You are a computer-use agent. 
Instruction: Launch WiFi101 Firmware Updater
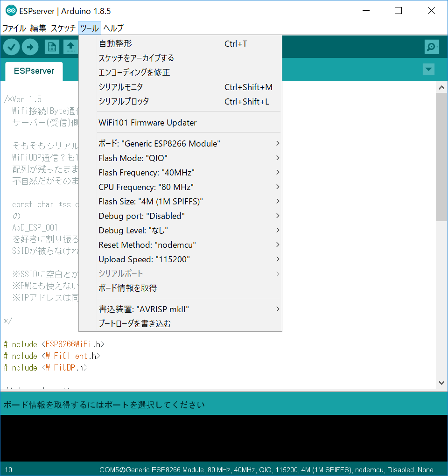coord(180,123)
